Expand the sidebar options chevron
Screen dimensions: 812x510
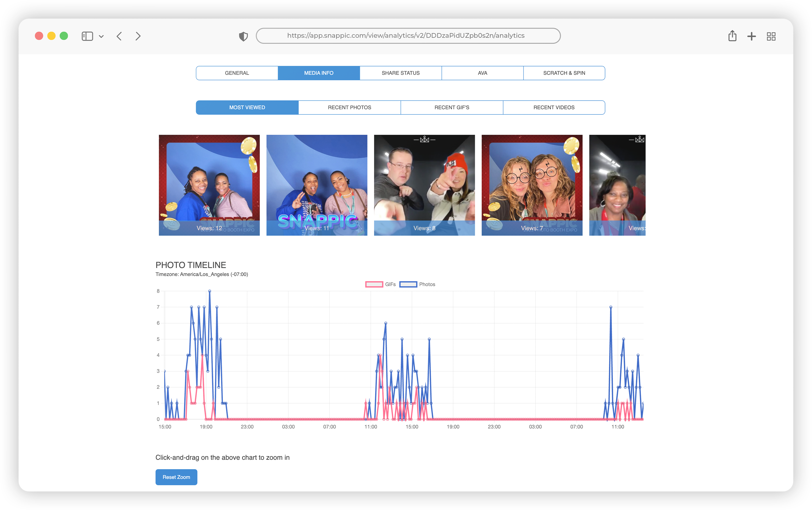click(101, 36)
